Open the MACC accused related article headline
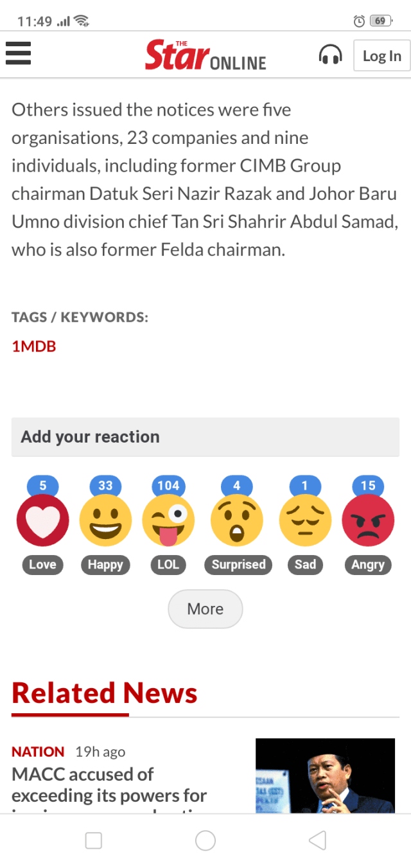 [x=109, y=784]
